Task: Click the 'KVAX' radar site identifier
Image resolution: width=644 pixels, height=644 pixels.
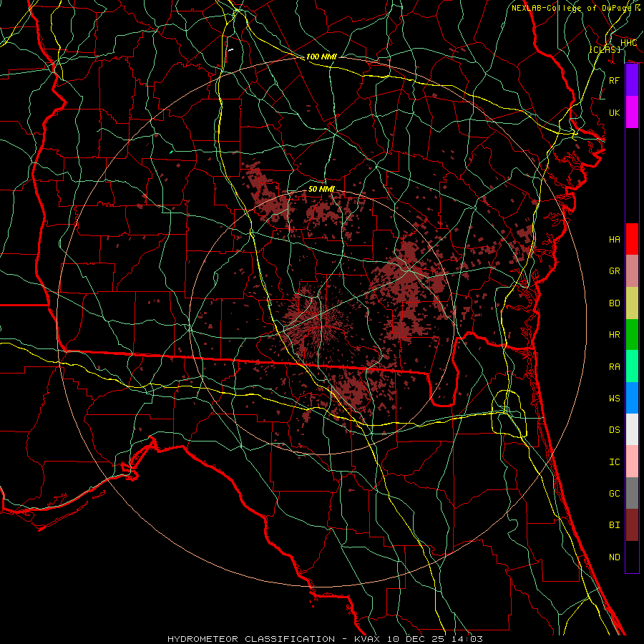Action: click(367, 639)
